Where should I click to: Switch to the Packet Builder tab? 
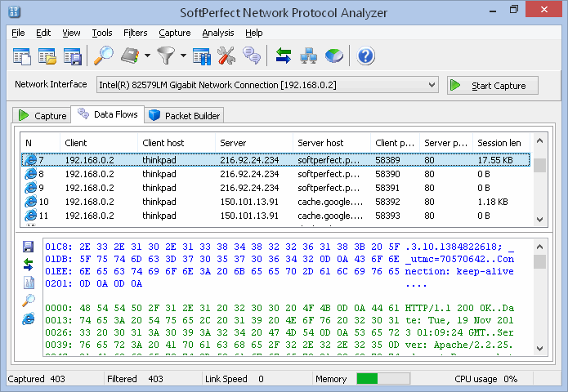coord(185,115)
